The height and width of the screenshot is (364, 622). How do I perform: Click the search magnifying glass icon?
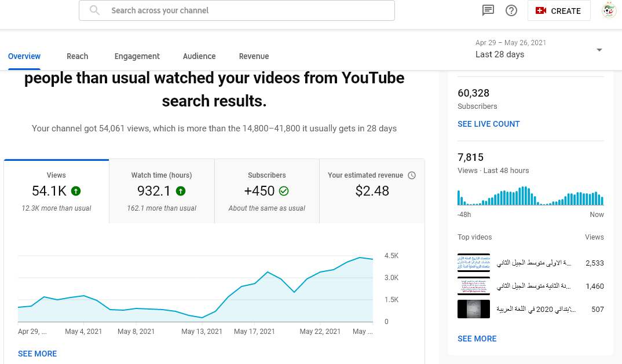tap(94, 10)
